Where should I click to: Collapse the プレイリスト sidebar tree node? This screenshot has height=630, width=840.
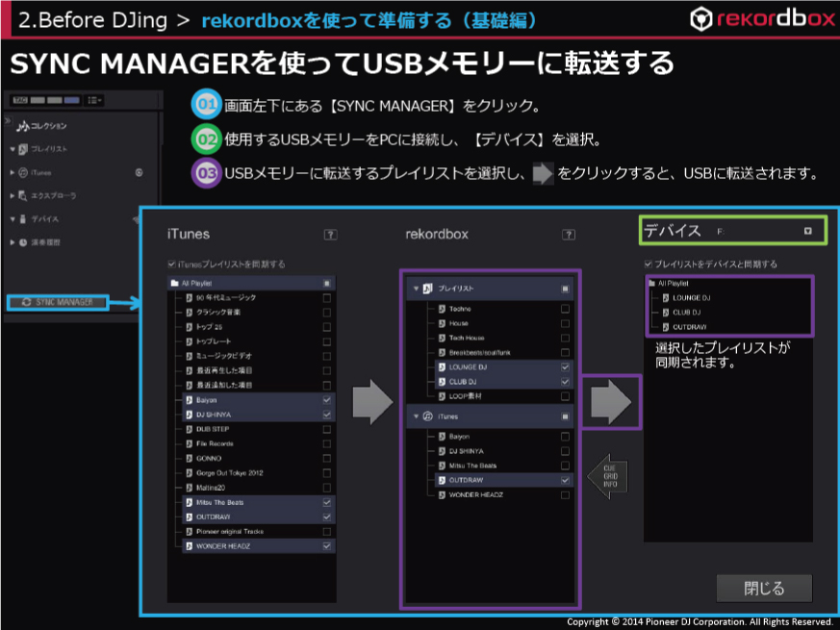click(x=13, y=149)
